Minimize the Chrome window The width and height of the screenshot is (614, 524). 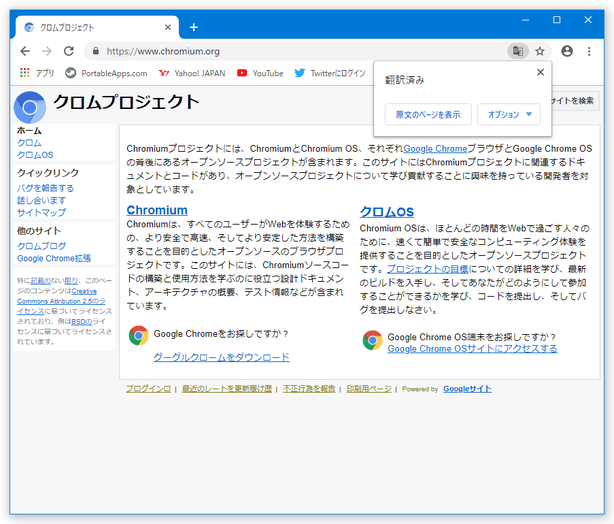pos(526,20)
